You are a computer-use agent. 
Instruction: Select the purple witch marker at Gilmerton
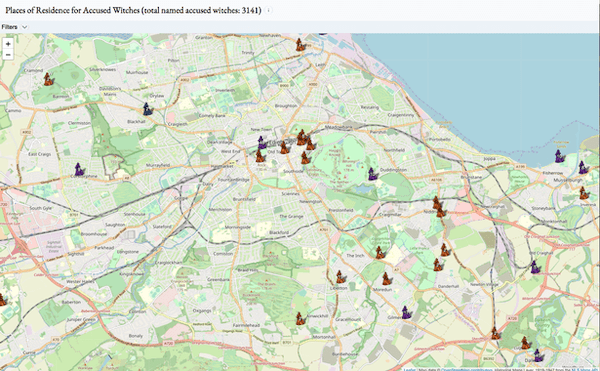point(406,312)
